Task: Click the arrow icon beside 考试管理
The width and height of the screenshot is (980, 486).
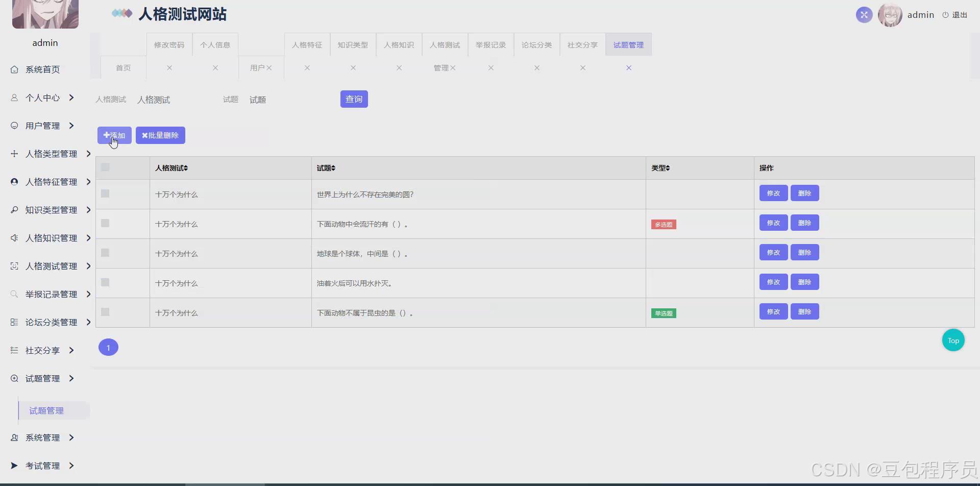Action: 14,466
